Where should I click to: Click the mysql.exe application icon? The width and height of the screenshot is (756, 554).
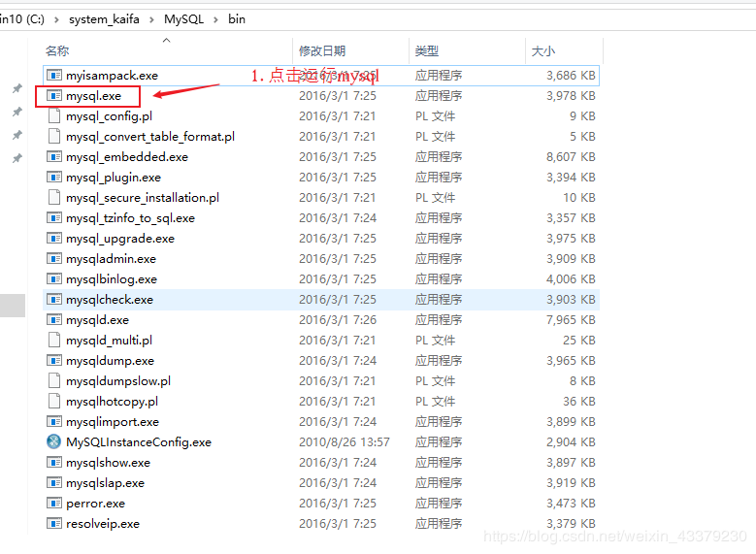click(x=54, y=95)
